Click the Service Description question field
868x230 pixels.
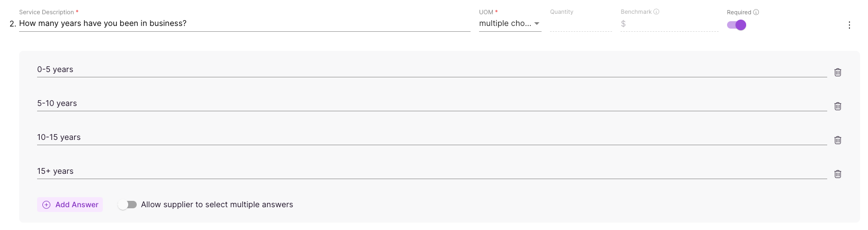click(245, 23)
